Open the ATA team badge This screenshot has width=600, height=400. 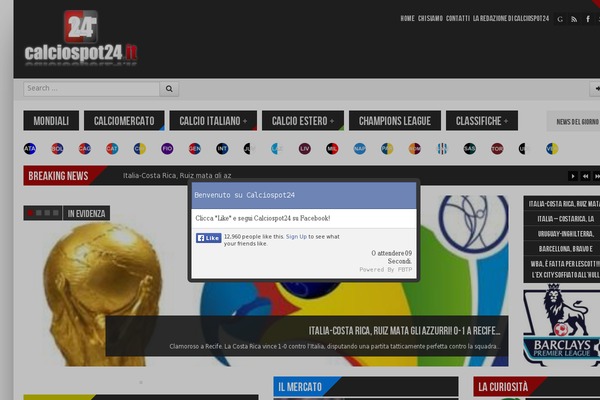(x=30, y=149)
